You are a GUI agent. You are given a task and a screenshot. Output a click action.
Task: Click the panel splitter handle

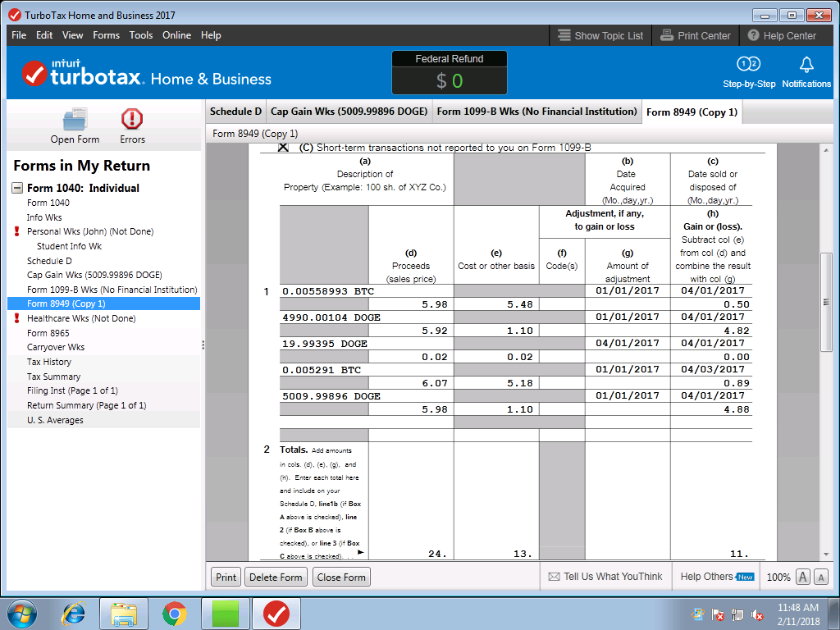tap(203, 345)
